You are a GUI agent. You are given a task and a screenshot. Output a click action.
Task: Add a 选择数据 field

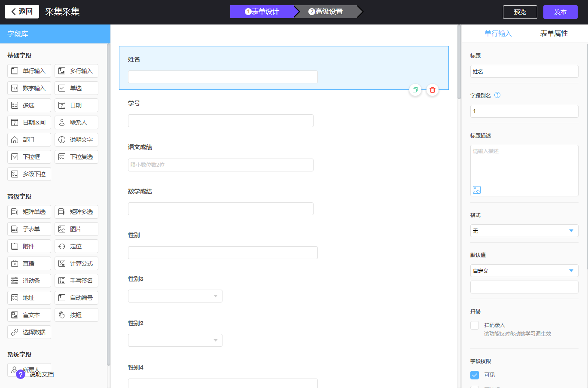pos(29,332)
